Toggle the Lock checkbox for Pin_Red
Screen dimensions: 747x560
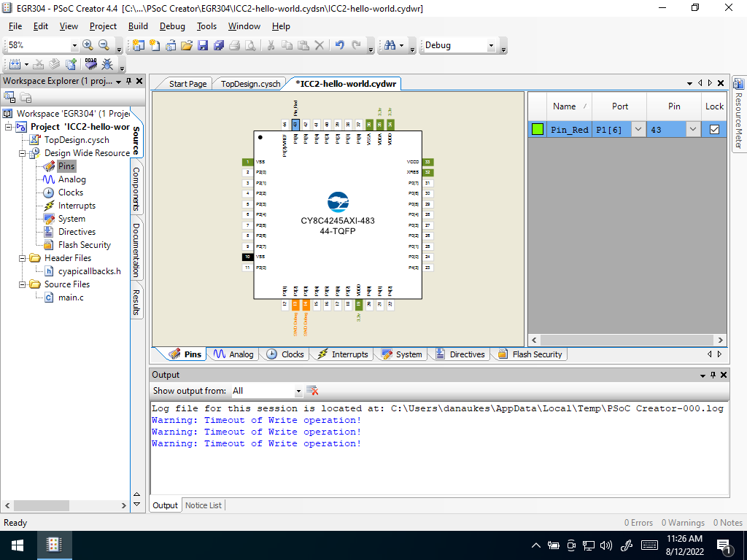(714, 130)
